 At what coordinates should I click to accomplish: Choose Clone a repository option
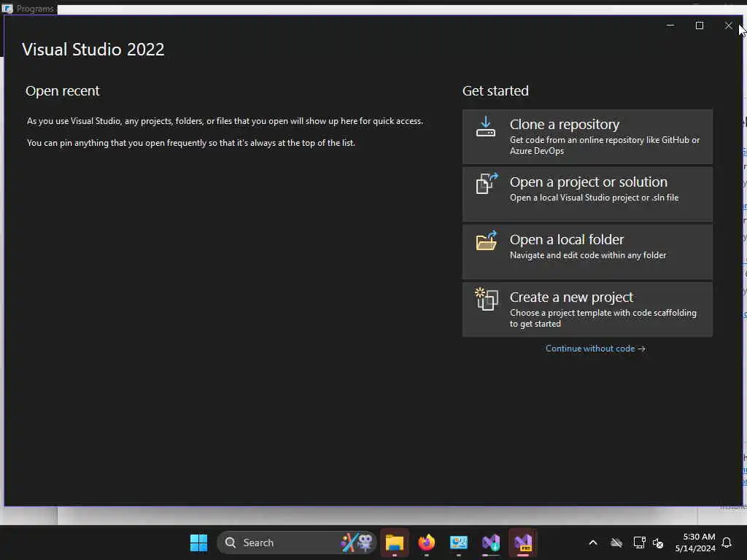click(x=587, y=136)
